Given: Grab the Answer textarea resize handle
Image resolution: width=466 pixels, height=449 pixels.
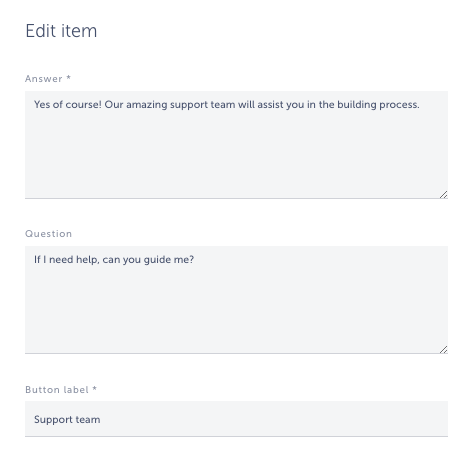Looking at the screenshot, I should pos(443,195).
